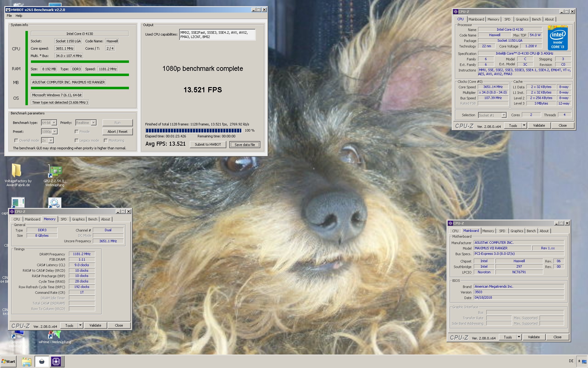Image resolution: width=588 pixels, height=368 pixels.
Task: Open the File menu in HWBOT x265
Action: [x=9, y=16]
